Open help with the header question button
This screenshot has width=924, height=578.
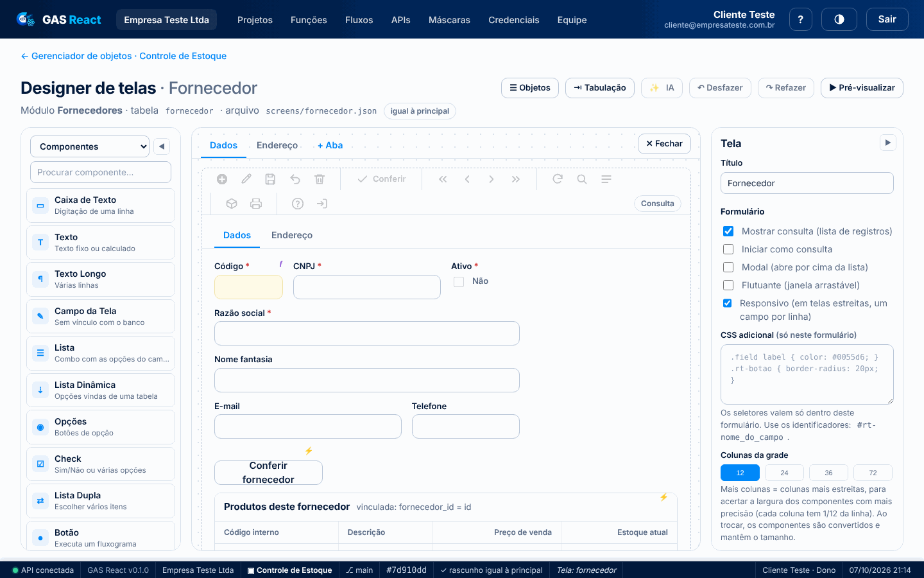pyautogui.click(x=800, y=19)
